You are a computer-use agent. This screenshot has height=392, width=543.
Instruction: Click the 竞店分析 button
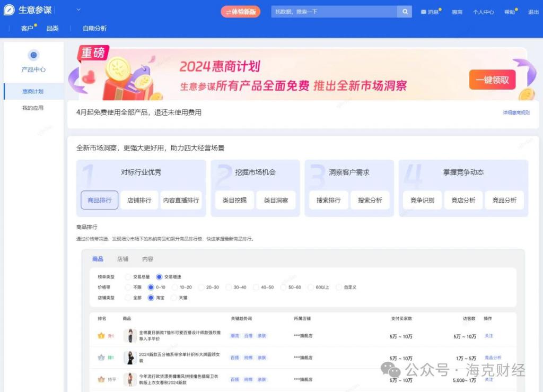[x=463, y=200]
